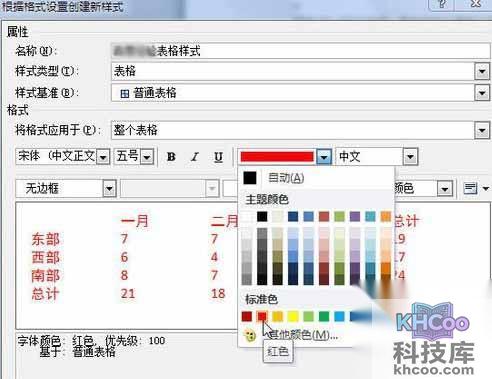Open 其他颜色 more colors option

pos(303,334)
